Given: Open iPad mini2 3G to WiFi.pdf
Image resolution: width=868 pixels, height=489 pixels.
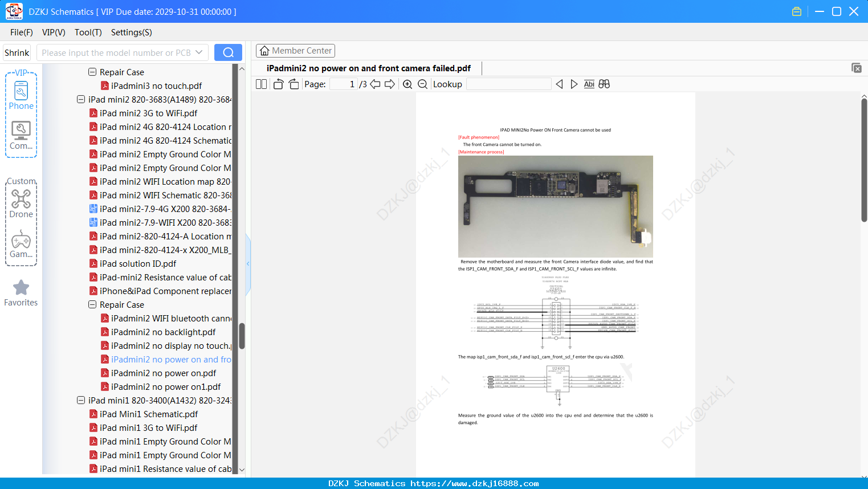Looking at the screenshot, I should click(143, 113).
